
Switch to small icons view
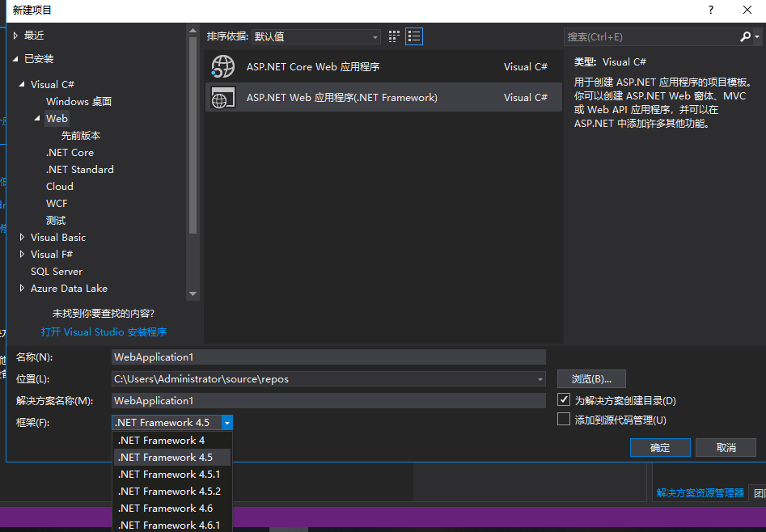coord(394,36)
